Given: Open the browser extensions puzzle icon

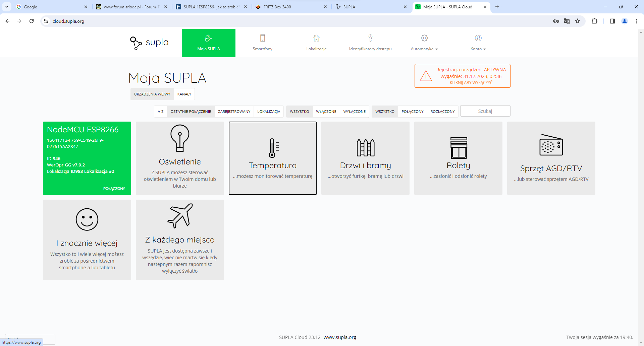Looking at the screenshot, I should [x=594, y=21].
